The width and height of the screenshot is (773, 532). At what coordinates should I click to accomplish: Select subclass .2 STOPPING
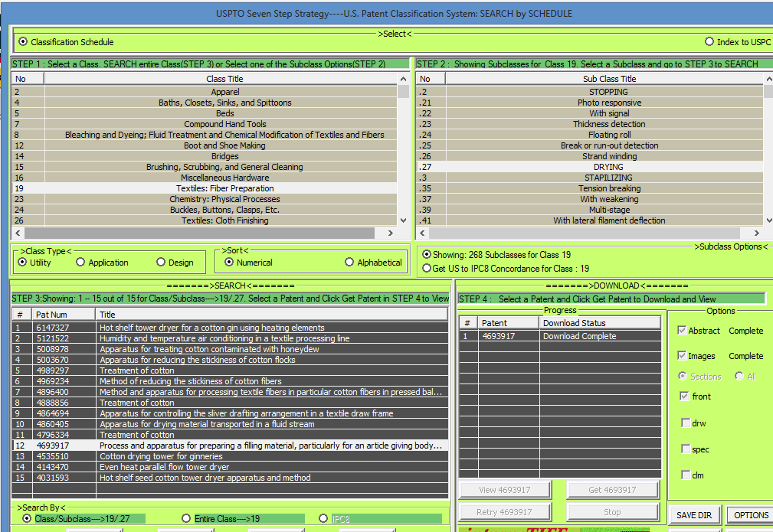[x=590, y=92]
